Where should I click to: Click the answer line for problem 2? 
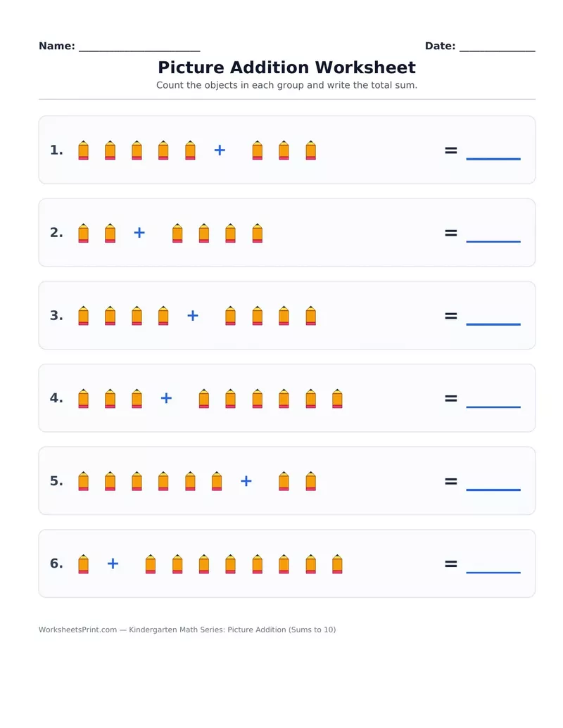coord(493,241)
